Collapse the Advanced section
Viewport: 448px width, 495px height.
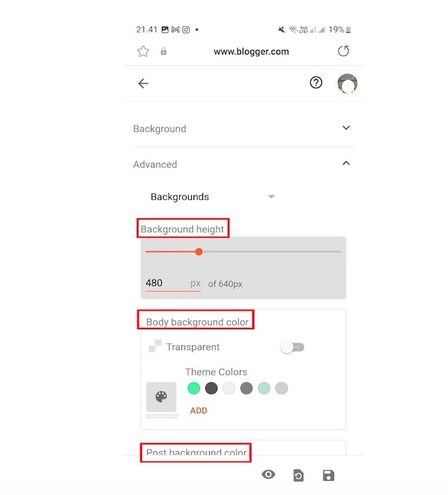coord(243,164)
